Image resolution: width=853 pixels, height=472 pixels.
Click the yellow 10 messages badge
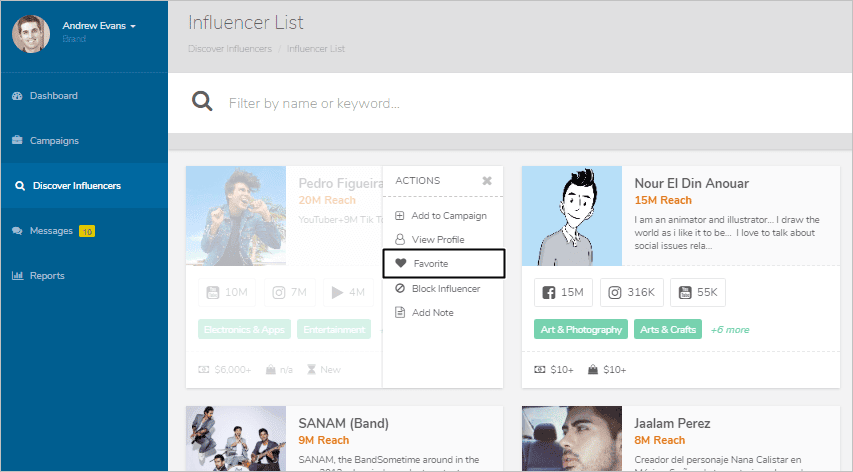coord(87,231)
